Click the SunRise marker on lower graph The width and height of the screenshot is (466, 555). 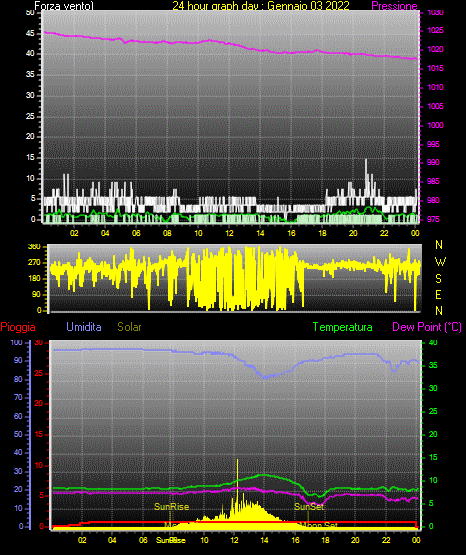[172, 507]
